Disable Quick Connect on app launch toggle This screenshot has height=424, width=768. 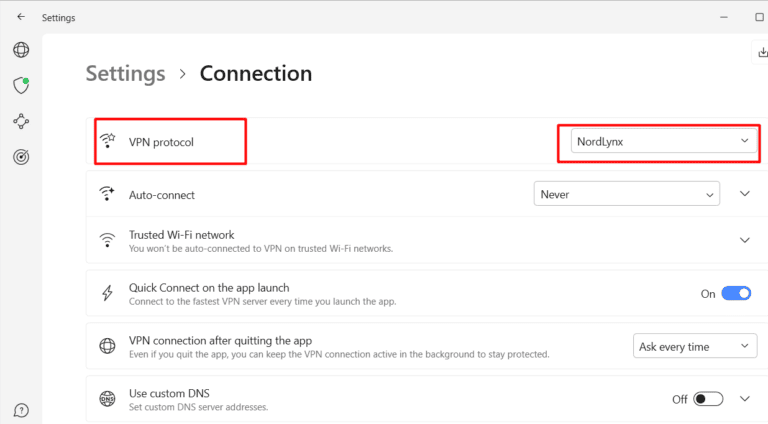tap(736, 294)
